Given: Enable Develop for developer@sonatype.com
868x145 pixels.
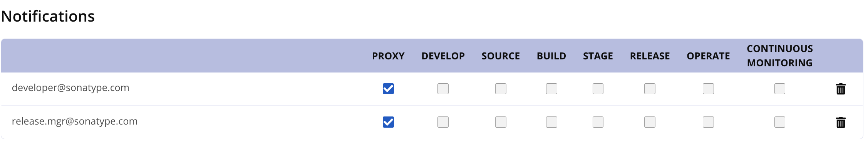Looking at the screenshot, I should (x=443, y=89).
